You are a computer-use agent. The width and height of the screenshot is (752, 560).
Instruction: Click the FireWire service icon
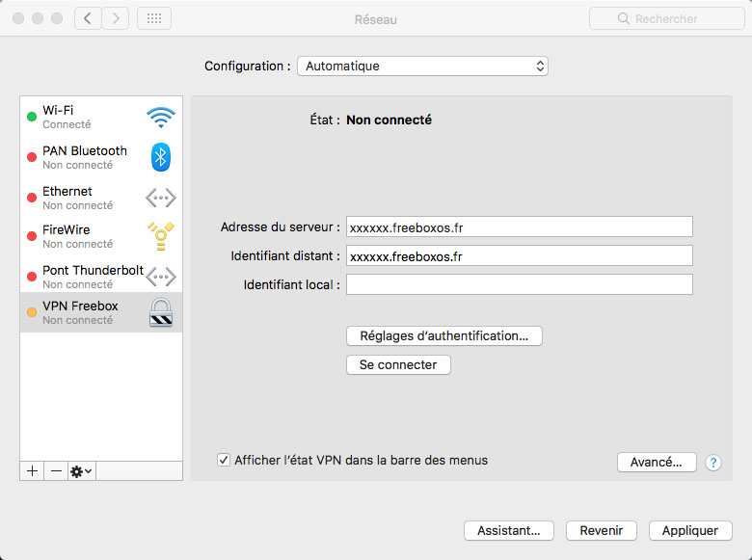coord(161,236)
